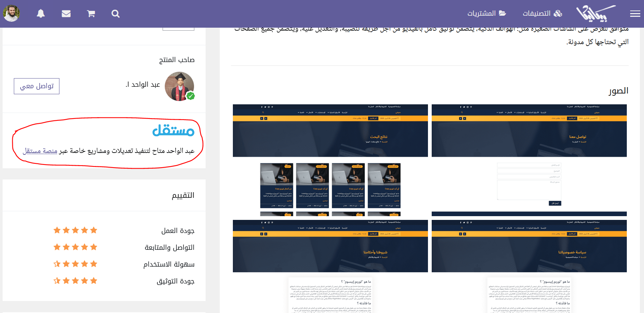Image resolution: width=644 pixels, height=313 pixels.
Task: Click the جودة العمل rating stars
Action: (x=76, y=230)
